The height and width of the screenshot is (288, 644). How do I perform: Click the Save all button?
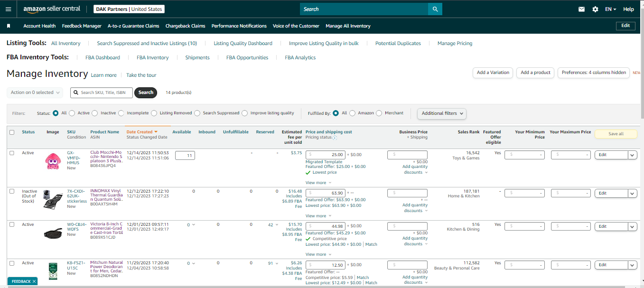[x=616, y=134]
